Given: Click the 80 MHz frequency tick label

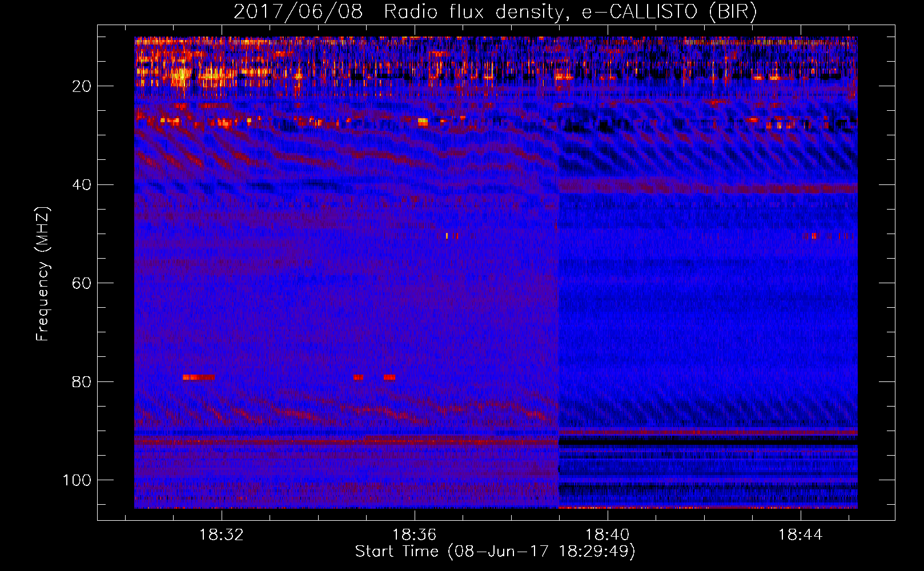Looking at the screenshot, I should tap(82, 381).
